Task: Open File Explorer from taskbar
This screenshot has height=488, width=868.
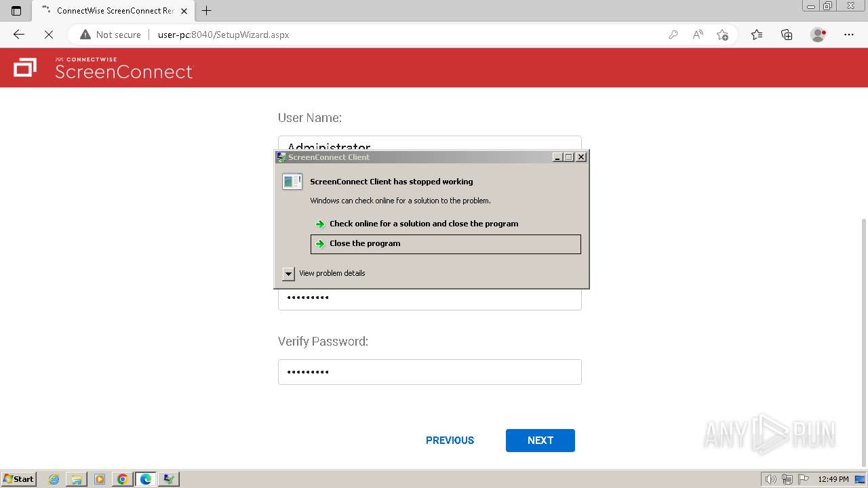Action: coord(77,479)
